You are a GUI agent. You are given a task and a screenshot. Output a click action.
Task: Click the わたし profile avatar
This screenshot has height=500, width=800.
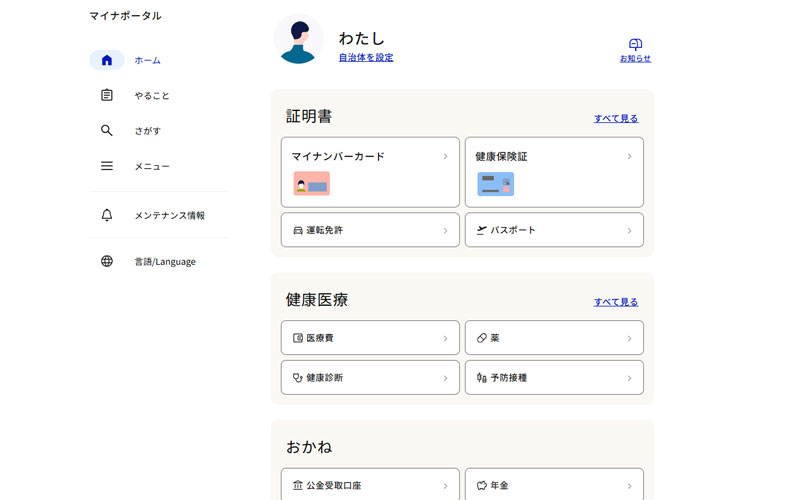point(298,39)
